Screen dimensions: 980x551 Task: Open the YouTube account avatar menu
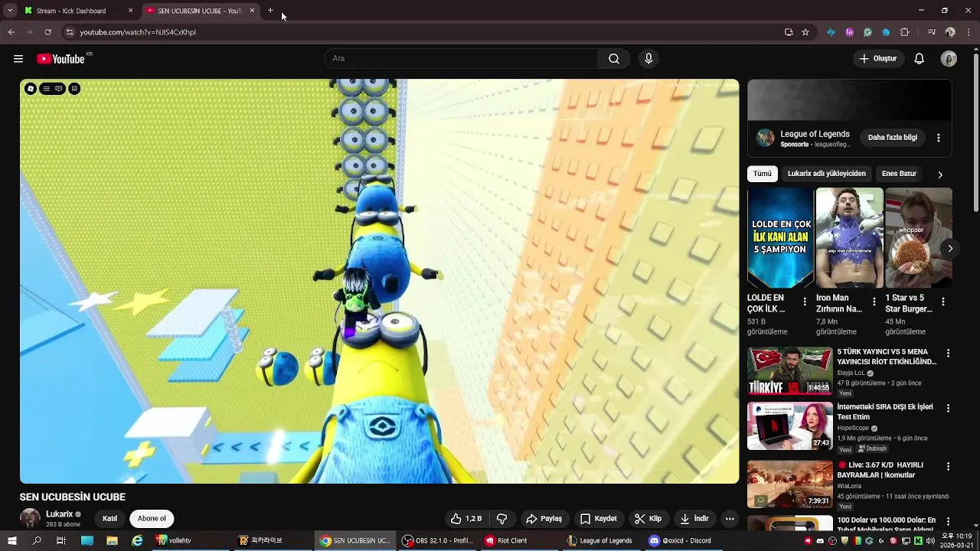pyautogui.click(x=949, y=59)
